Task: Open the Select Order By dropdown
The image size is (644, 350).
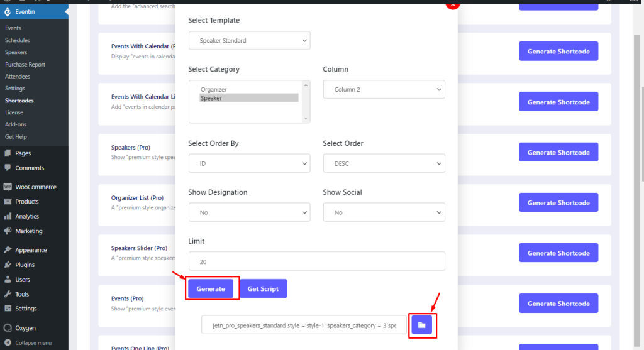Action: 249,163
